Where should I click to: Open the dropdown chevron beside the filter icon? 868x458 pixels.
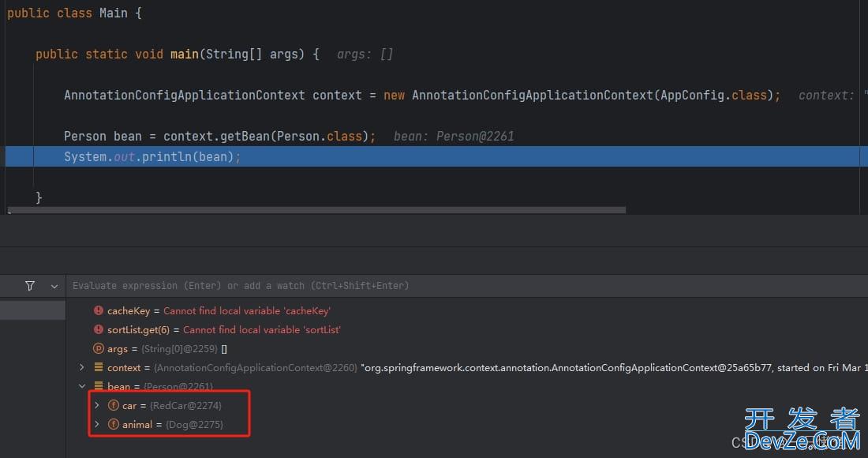(54, 286)
